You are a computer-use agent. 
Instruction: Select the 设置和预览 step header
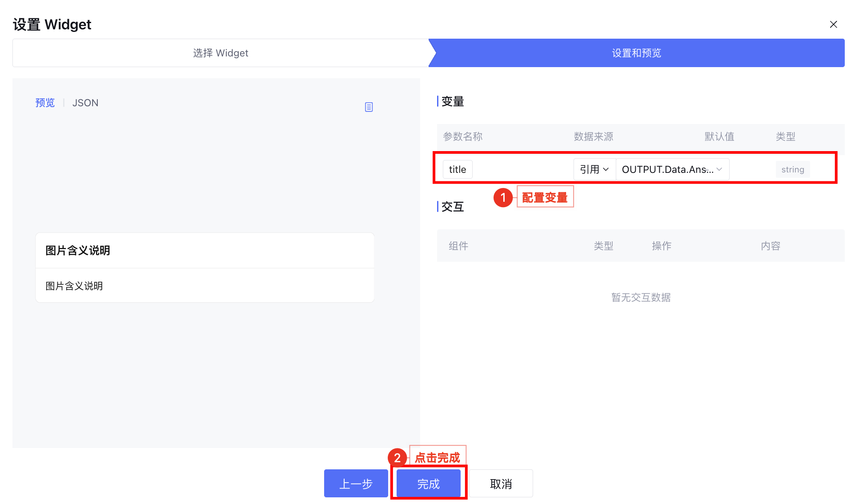click(x=636, y=53)
